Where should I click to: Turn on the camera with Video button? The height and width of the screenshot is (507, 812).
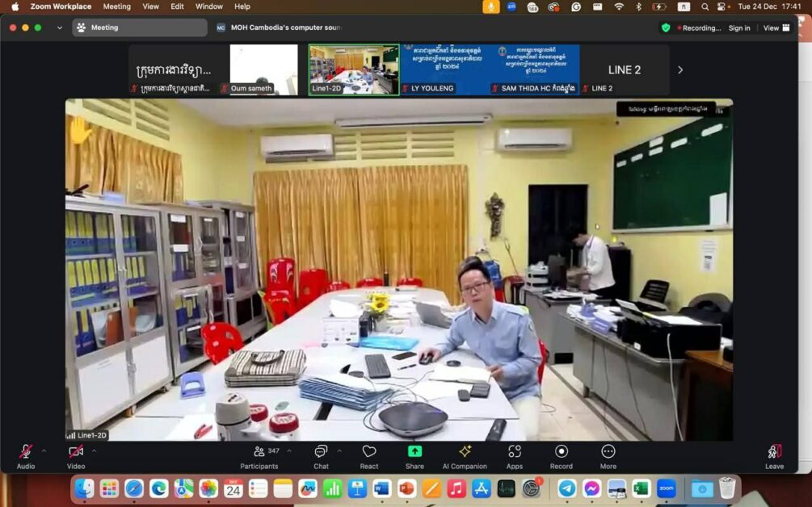pyautogui.click(x=76, y=453)
